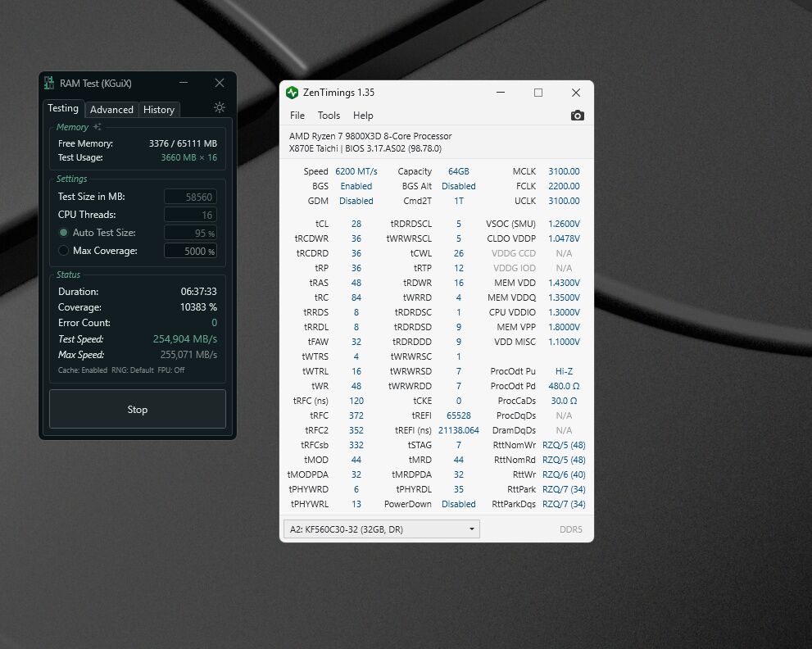Close the ZenTimings window
This screenshot has width=812, height=649.
click(x=576, y=93)
